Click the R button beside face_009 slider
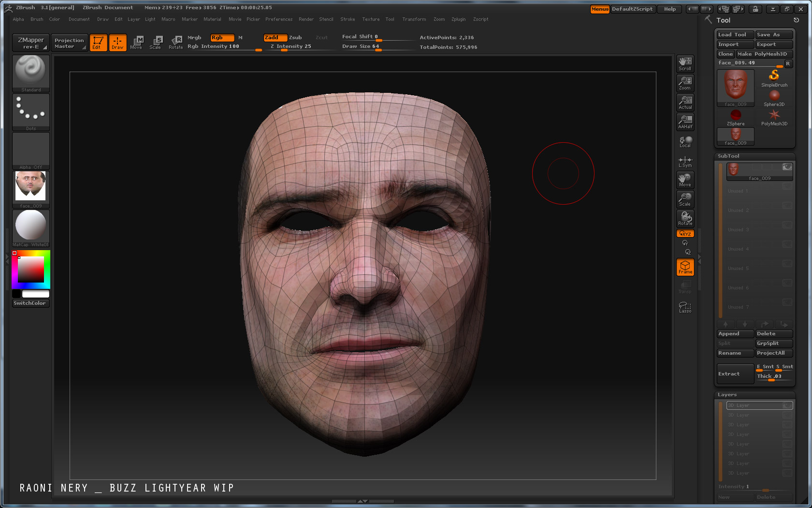 pyautogui.click(x=788, y=63)
